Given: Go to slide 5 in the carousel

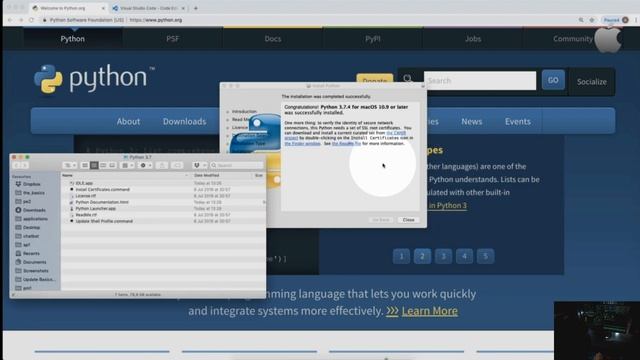Looking at the screenshot, I should 485,256.
